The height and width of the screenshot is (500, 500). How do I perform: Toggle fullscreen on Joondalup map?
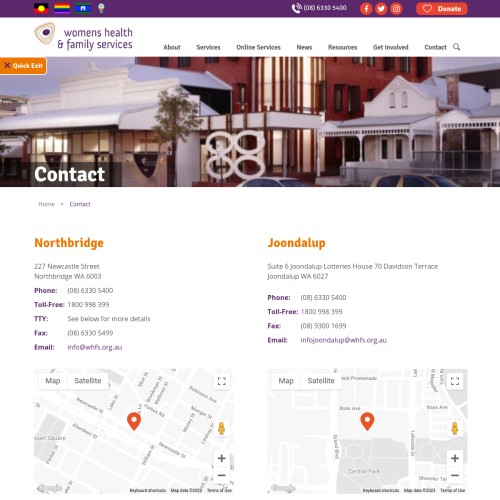(x=455, y=381)
